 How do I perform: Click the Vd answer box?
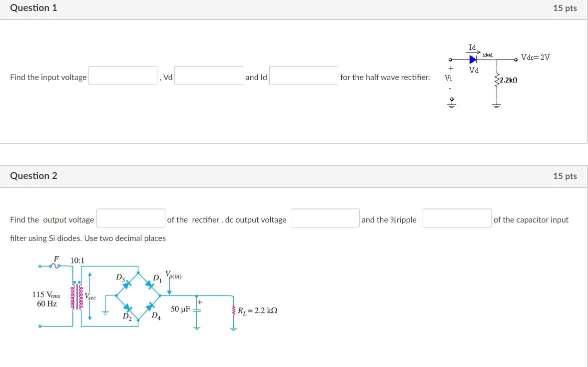pos(208,75)
